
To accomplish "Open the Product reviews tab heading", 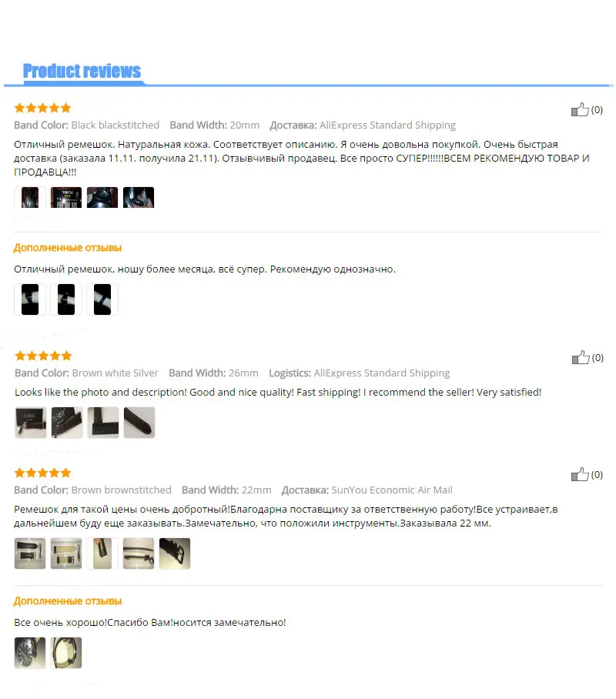I will [x=82, y=71].
